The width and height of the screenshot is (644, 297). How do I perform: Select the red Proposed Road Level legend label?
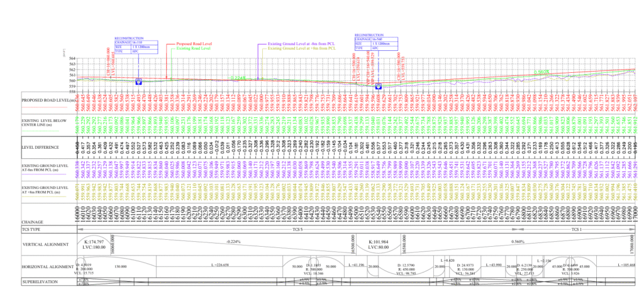pos(194,44)
